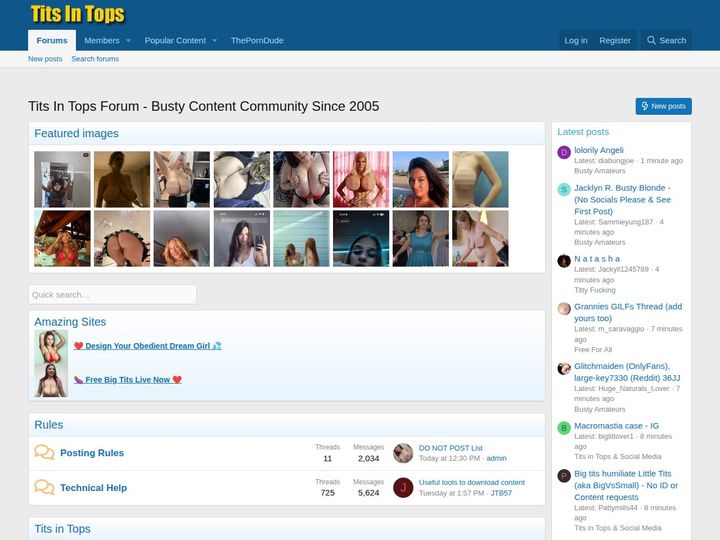The width and height of the screenshot is (720, 540).
Task: Open the Popular Content menu item
Action: pyautogui.click(x=175, y=40)
